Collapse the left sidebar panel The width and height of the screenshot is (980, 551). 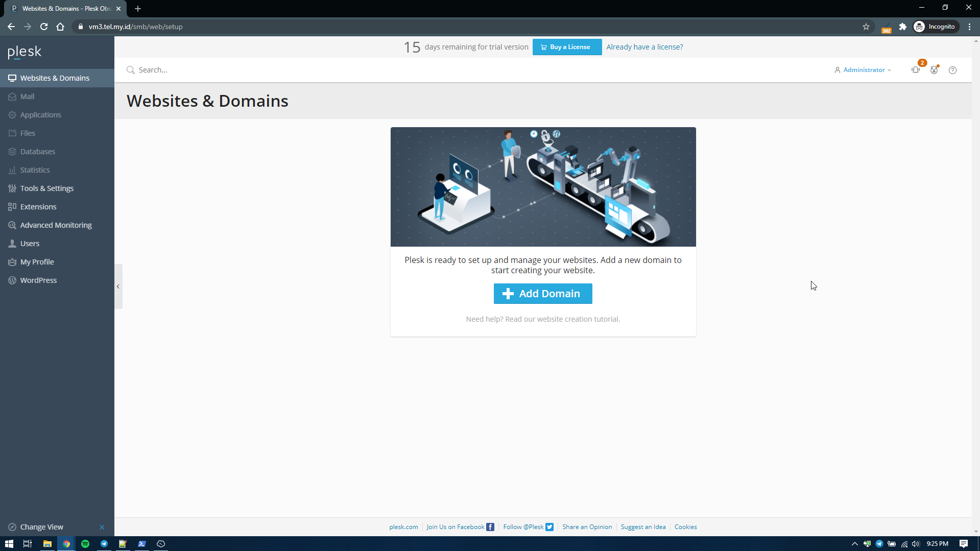tap(118, 286)
